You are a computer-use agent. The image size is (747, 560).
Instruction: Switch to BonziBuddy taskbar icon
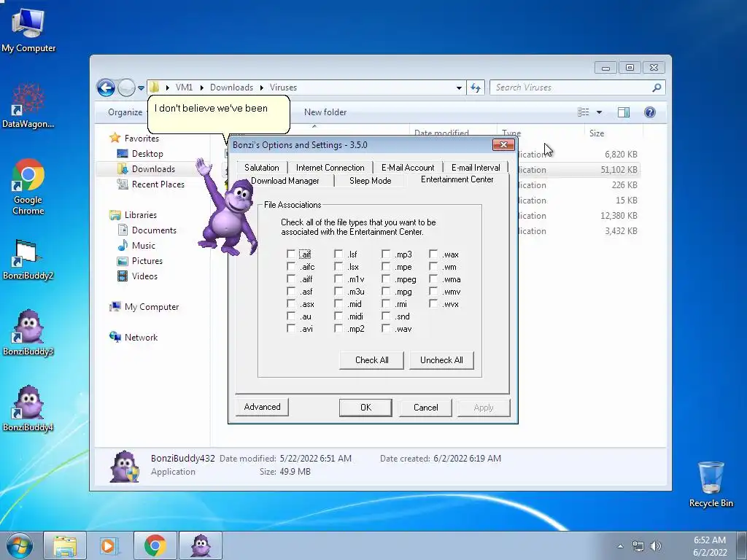click(201, 545)
